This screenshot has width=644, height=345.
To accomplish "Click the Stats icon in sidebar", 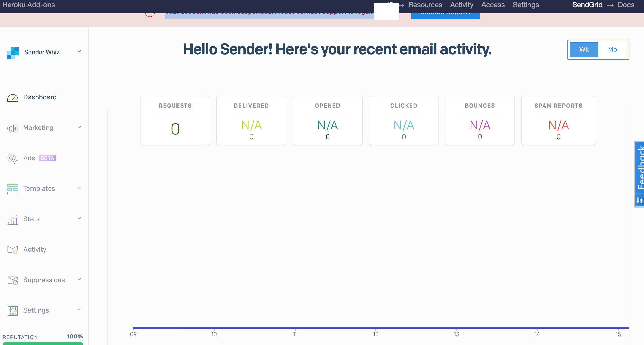I will point(13,219).
